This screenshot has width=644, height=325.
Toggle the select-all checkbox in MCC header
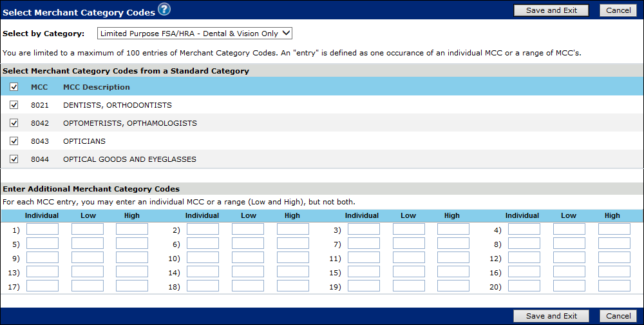(x=14, y=87)
